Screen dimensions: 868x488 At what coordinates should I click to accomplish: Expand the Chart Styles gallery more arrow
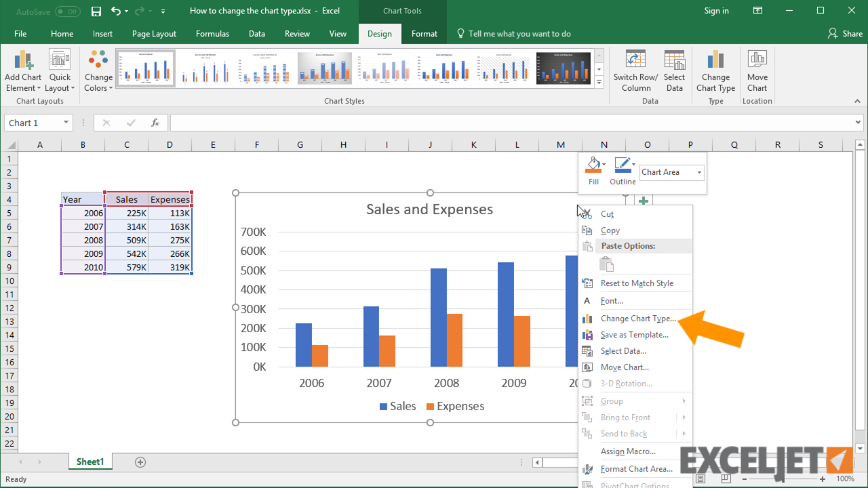pyautogui.click(x=599, y=83)
